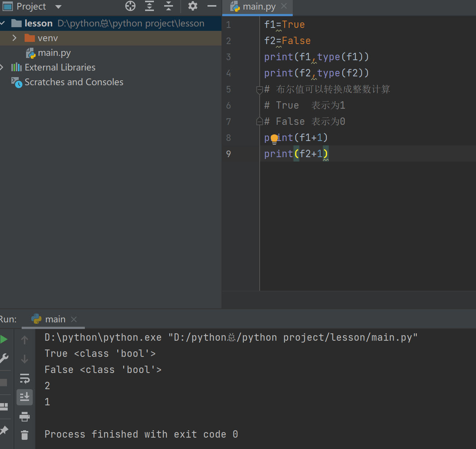Viewport: 476px width, 449px height.
Task: Click the Project panel title
Action: (31, 6)
